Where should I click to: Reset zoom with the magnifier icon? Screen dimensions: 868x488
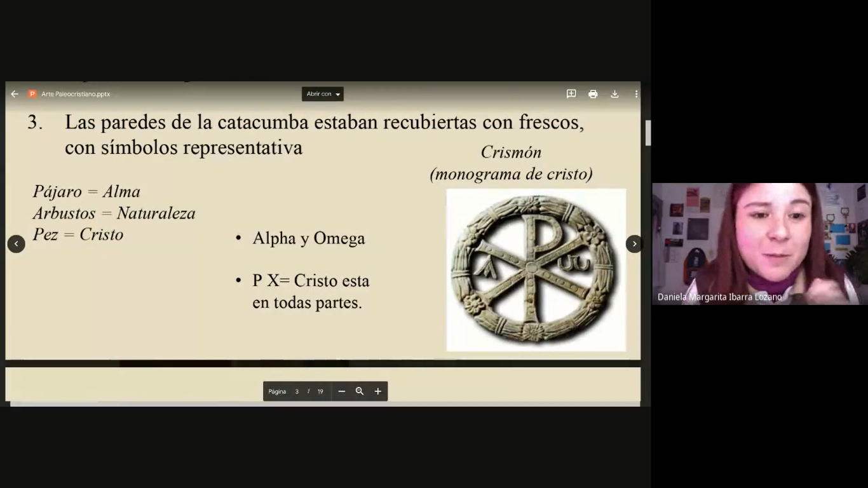[x=360, y=391]
